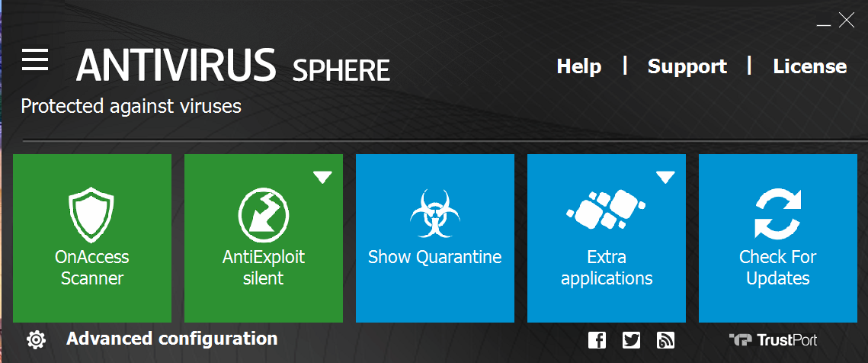
Task: Expand the AntiExploit tile dropdown arrow
Action: pos(322,178)
